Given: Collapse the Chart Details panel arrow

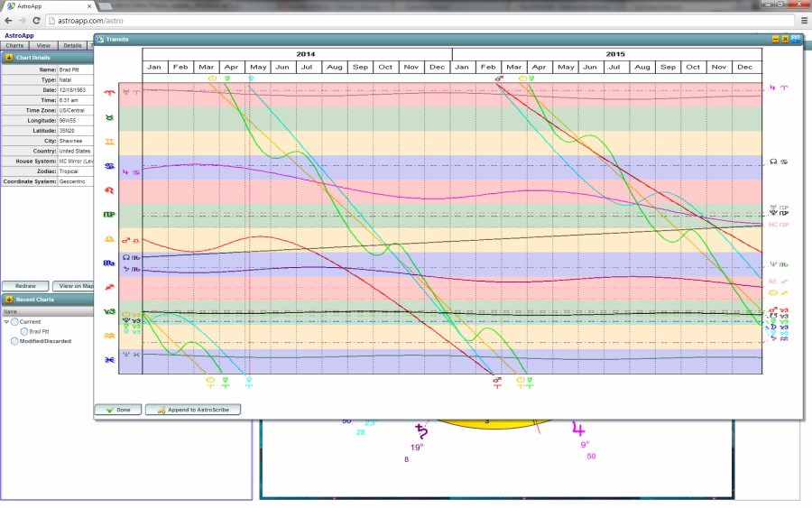Looking at the screenshot, I should pyautogui.click(x=8, y=57).
